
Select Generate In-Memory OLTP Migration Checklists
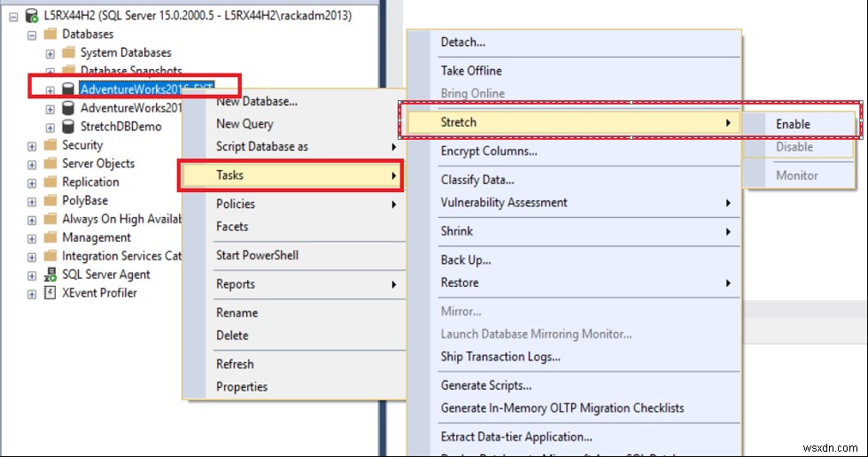pos(575,408)
